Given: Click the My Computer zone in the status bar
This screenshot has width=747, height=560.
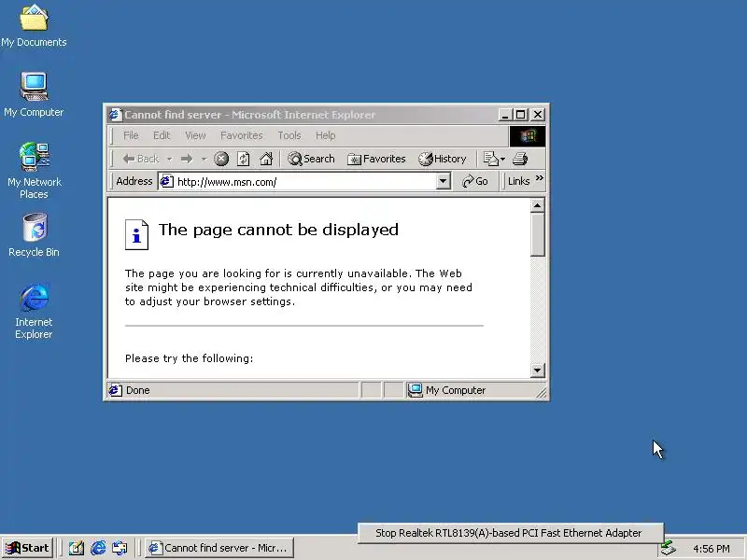Looking at the screenshot, I should point(448,390).
